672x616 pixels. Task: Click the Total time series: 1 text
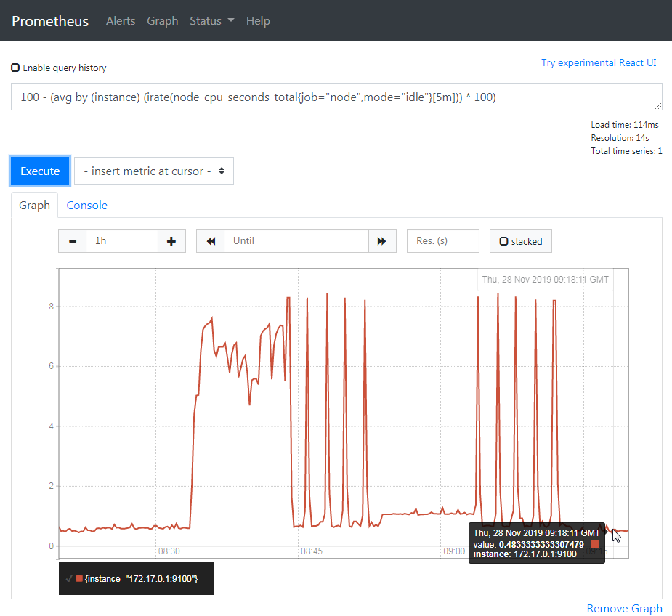pos(626,151)
